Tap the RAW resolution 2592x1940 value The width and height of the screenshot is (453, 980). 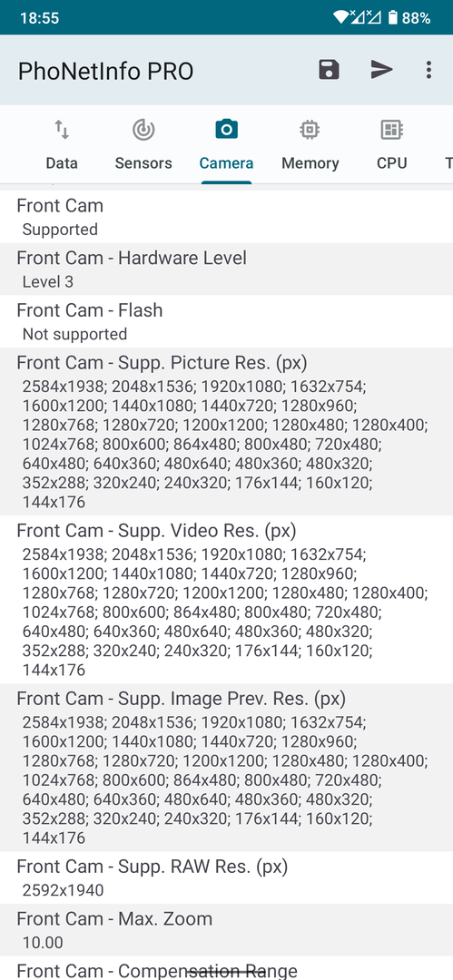click(64, 890)
